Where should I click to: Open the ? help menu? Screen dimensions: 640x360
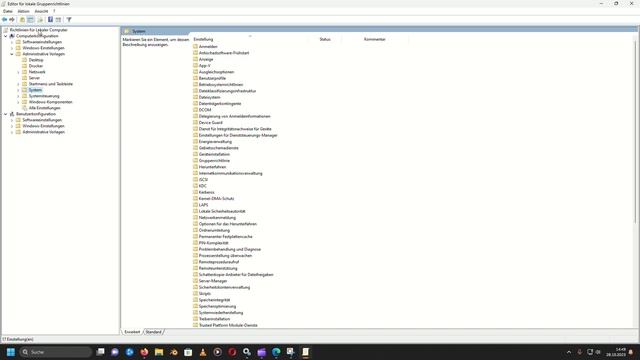click(x=54, y=11)
